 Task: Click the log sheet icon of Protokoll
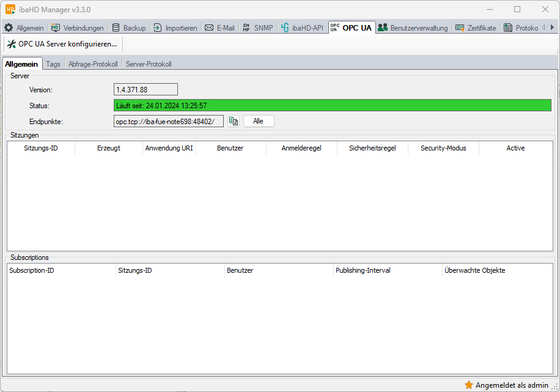click(508, 28)
